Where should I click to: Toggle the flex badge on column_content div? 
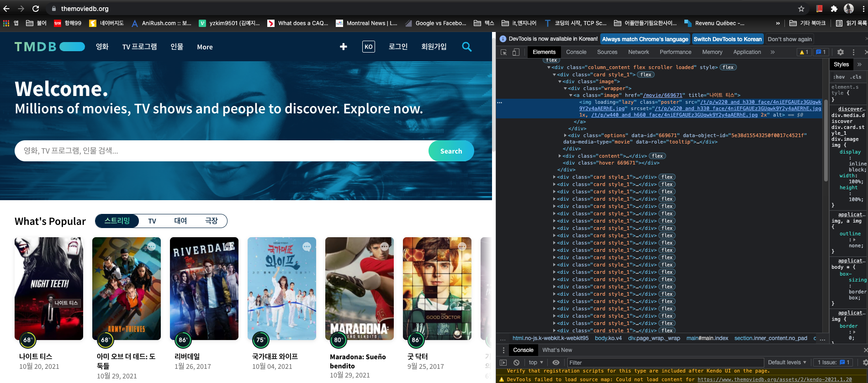728,67
